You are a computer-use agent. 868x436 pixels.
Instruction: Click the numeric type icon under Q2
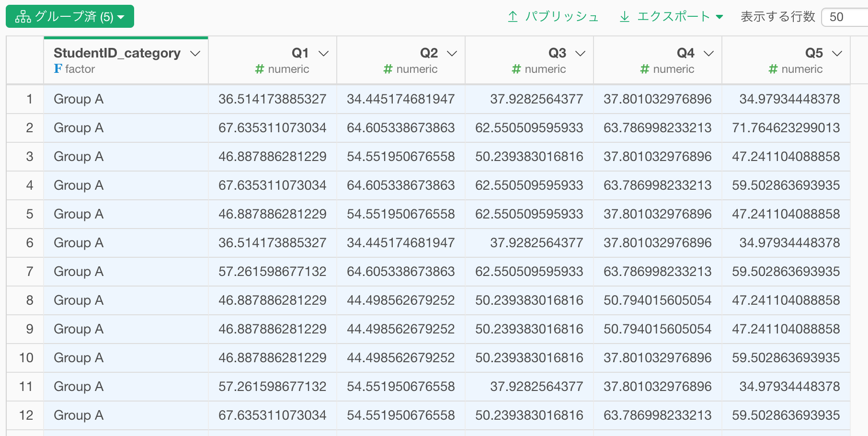(388, 69)
